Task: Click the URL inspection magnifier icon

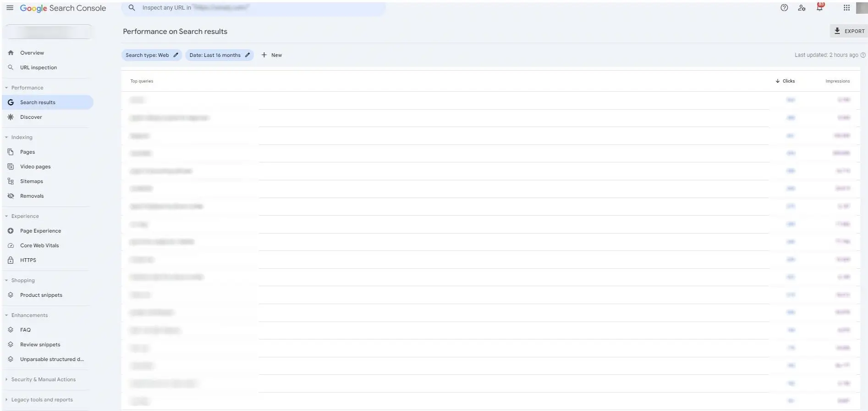Action: click(11, 67)
